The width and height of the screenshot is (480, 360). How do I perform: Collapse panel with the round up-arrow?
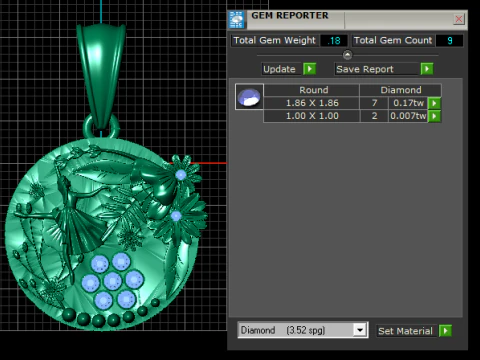(347, 55)
